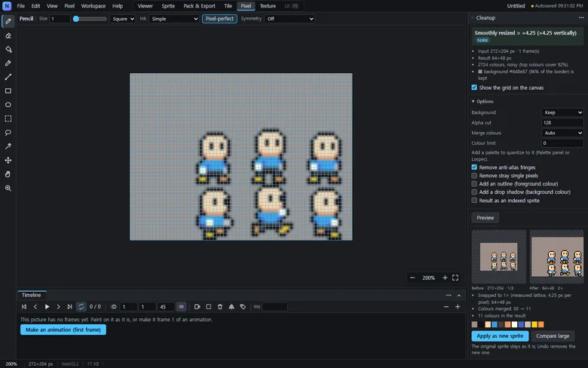Pick the yellow swatch in result palette
Image resolution: width=588 pixels, height=368 pixels.
[x=534, y=324]
